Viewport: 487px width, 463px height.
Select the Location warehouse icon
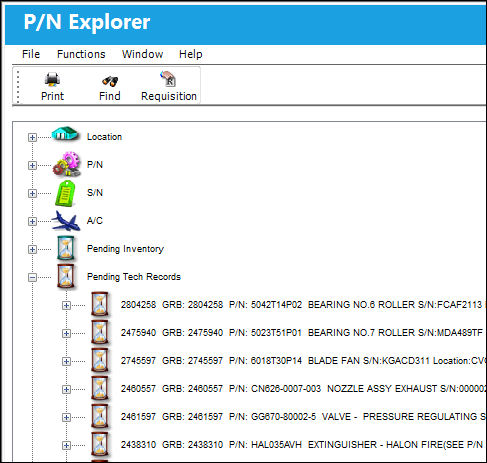pyautogui.click(x=65, y=134)
